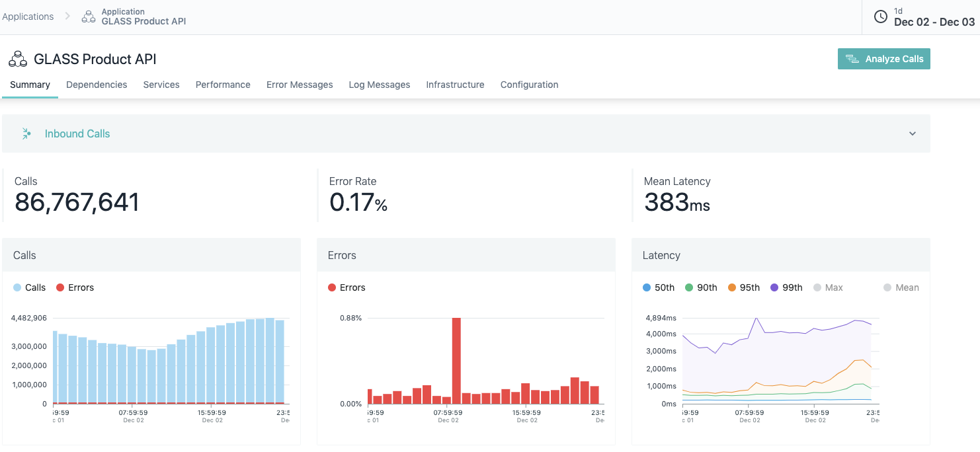The width and height of the screenshot is (980, 452).
Task: Enable the Max latency series
Action: pos(828,287)
